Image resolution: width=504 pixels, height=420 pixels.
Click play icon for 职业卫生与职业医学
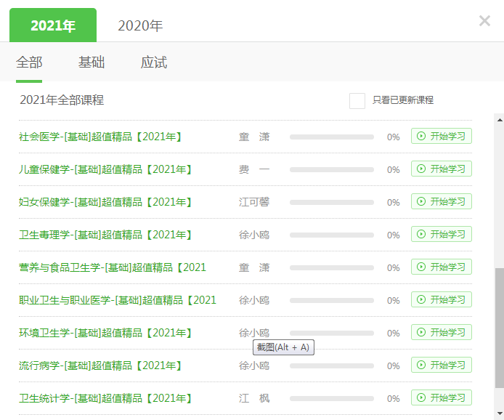click(420, 300)
